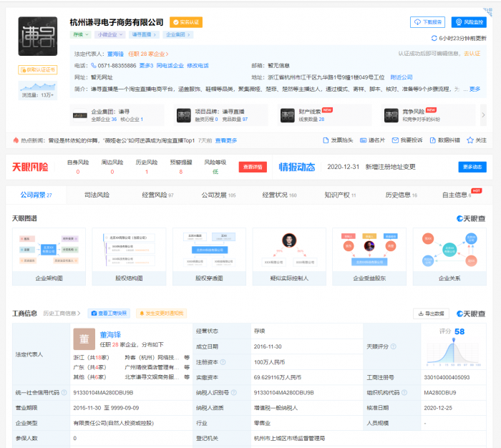Viewport: 501px width, 448px height.
Task: Open 股权结构图 diagram thumbnail
Action: [x=129, y=257]
